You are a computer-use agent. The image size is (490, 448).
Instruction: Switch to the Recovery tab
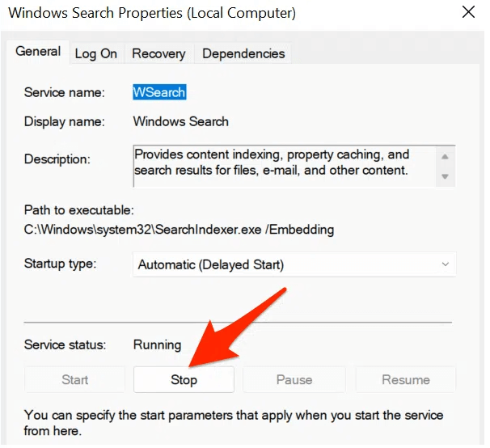(158, 53)
